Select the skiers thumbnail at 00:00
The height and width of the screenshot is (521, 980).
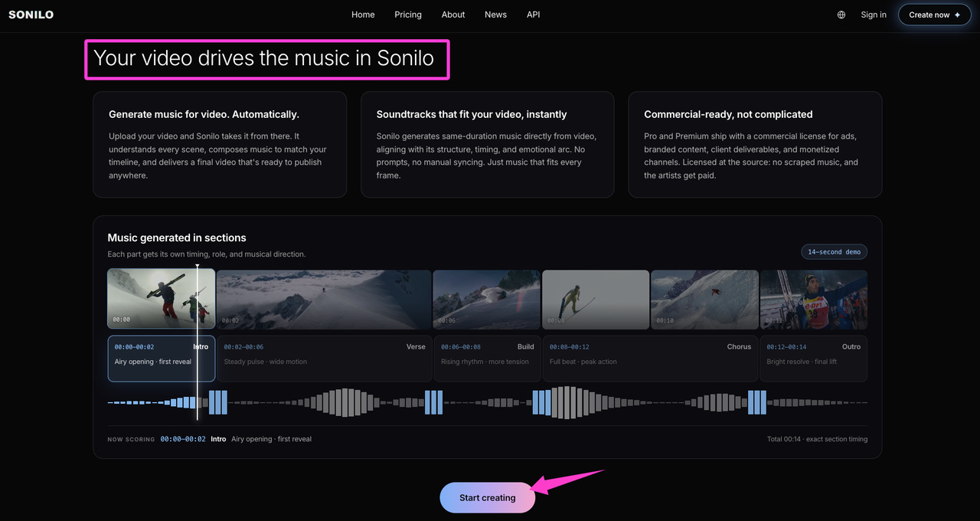pos(162,299)
